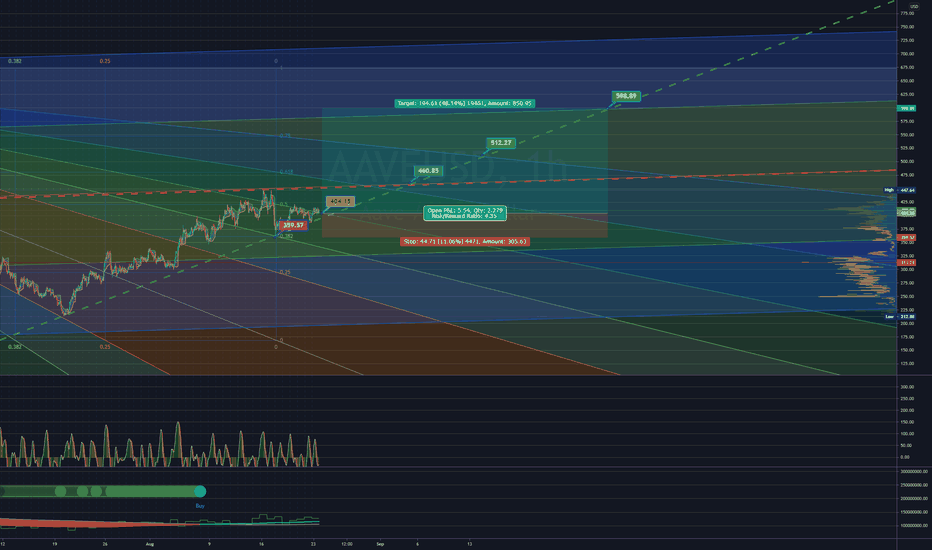The width and height of the screenshot is (932, 550).
Task: Click the 125.00 price scale label
Action: point(908,364)
